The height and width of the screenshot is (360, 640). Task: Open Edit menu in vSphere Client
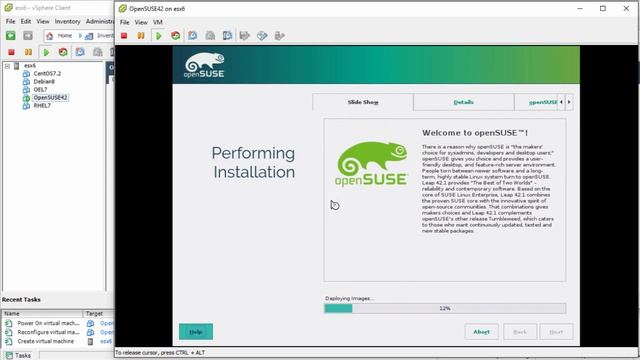pyautogui.click(x=26, y=21)
